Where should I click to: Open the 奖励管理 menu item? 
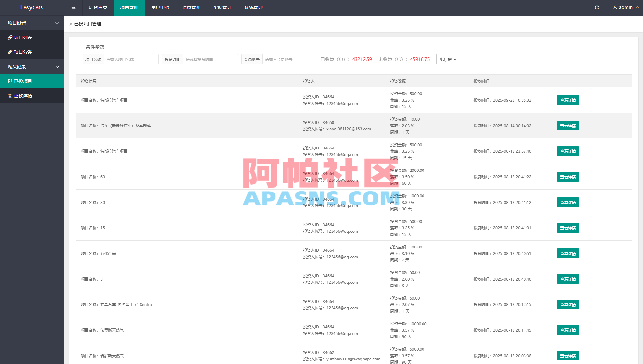(222, 7)
